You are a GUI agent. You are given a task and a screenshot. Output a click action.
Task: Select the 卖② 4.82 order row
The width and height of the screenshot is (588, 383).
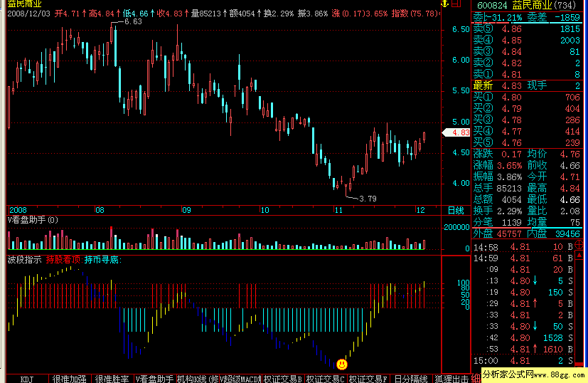click(x=527, y=63)
